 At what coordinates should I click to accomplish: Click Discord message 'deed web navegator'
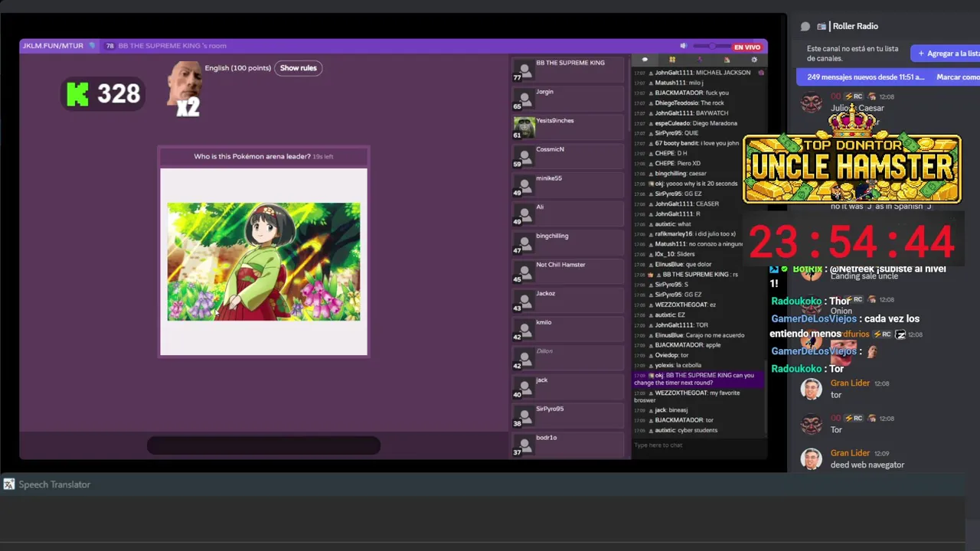point(867,465)
